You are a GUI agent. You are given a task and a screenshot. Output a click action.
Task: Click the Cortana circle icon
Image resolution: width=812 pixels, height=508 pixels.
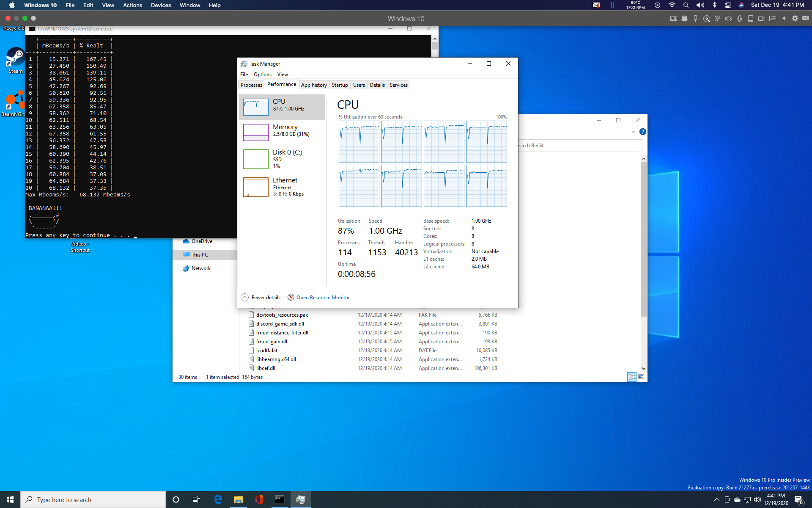[x=176, y=500]
